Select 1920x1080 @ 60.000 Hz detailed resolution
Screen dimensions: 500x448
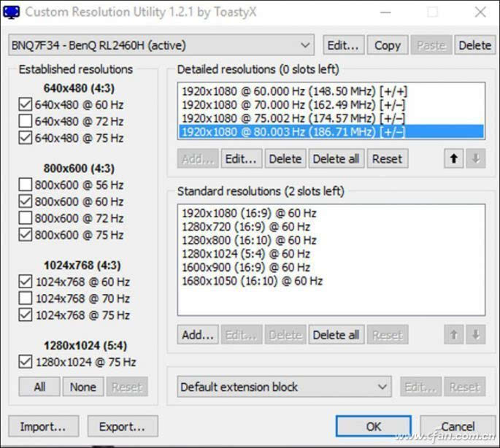point(331,91)
